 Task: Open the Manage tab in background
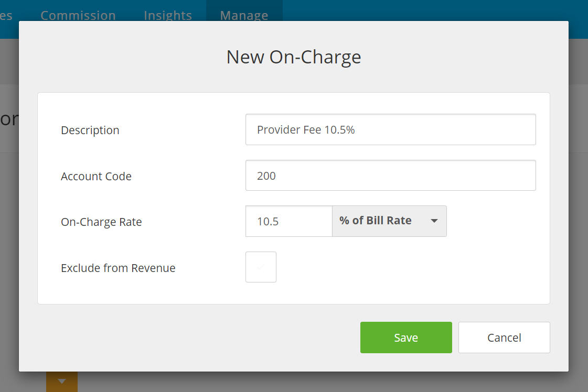244,15
